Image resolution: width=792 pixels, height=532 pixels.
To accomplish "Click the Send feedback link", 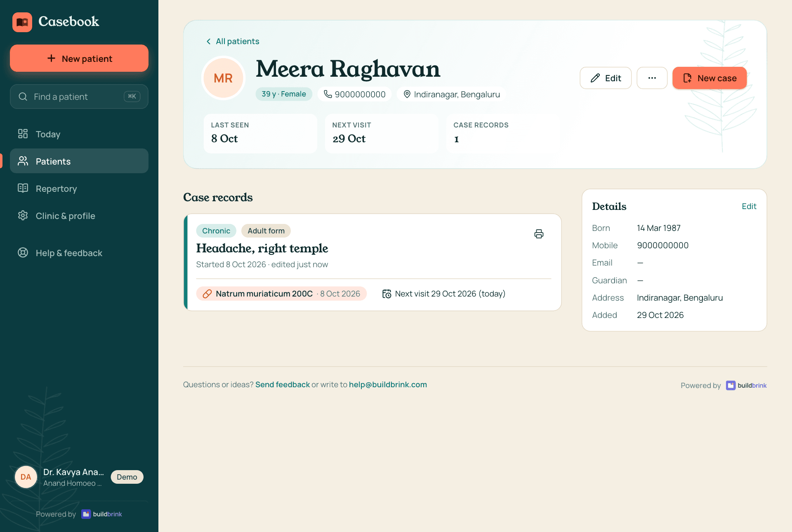I will point(283,384).
